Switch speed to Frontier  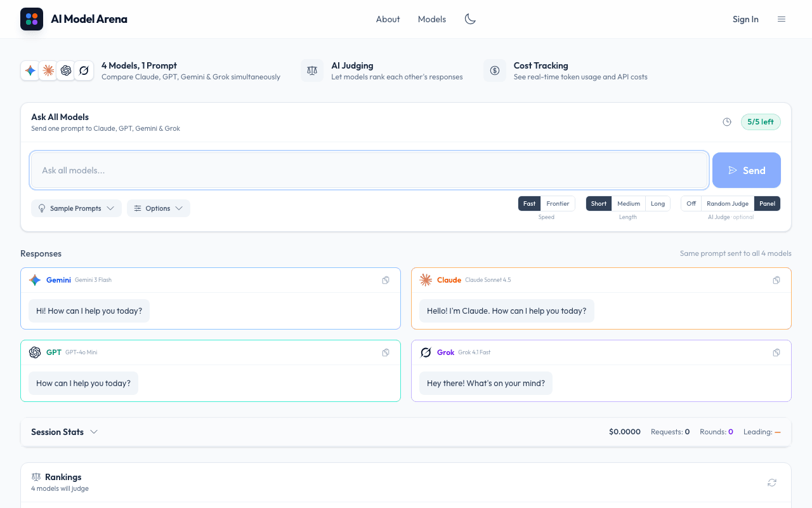558,204
